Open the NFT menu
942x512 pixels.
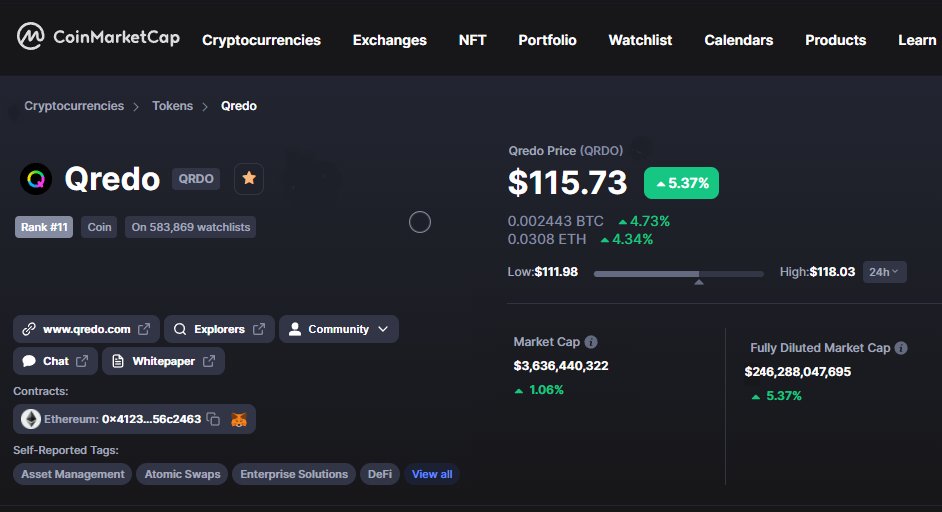[473, 40]
